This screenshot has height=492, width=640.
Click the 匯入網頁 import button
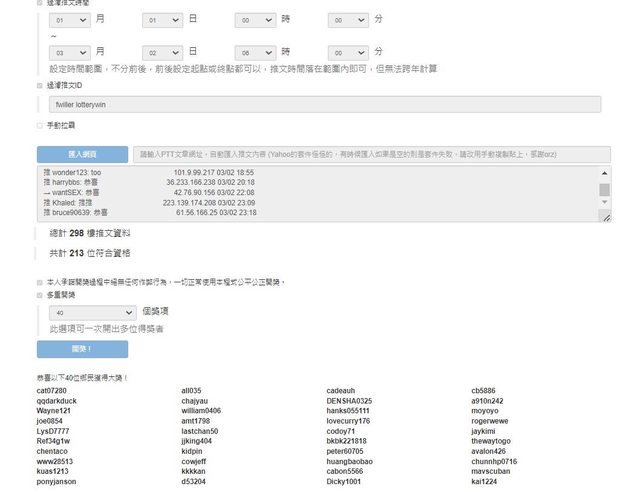[82, 154]
